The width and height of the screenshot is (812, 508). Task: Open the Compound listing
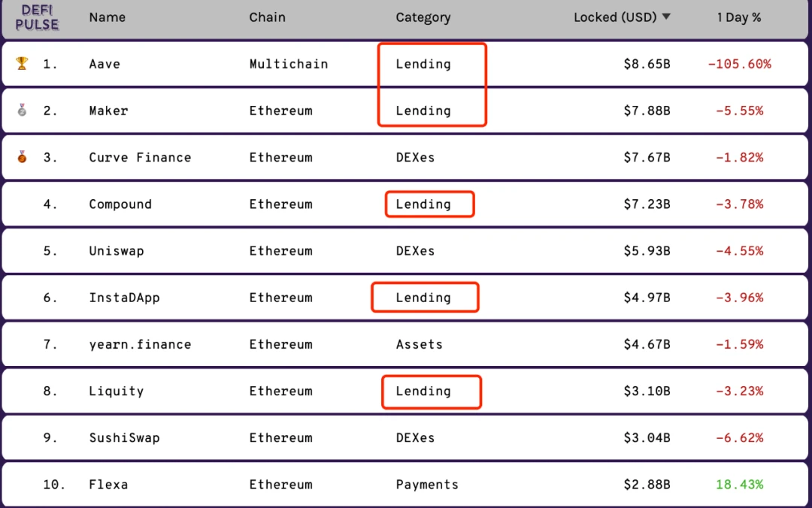coord(120,204)
